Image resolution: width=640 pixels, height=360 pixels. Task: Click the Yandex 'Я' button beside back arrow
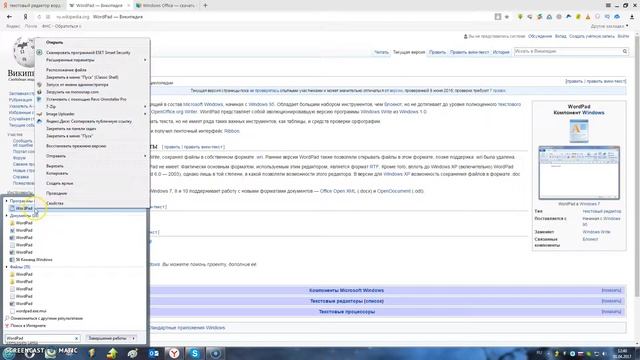tap(25, 17)
